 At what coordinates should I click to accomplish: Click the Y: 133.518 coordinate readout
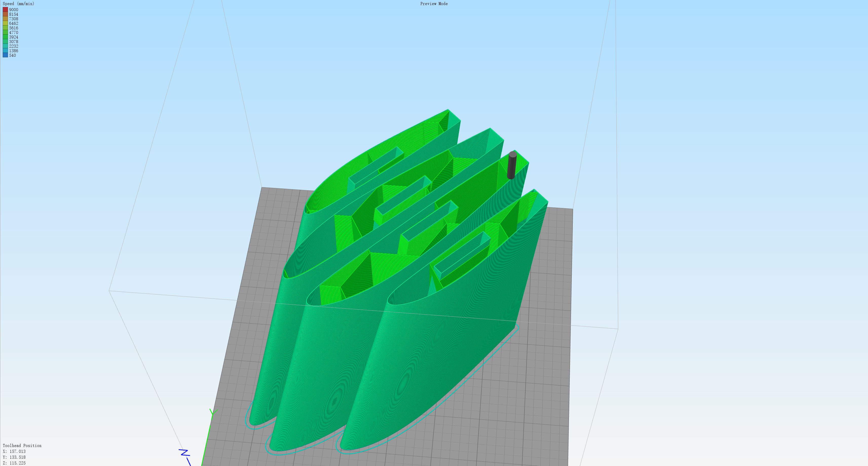tap(14, 457)
